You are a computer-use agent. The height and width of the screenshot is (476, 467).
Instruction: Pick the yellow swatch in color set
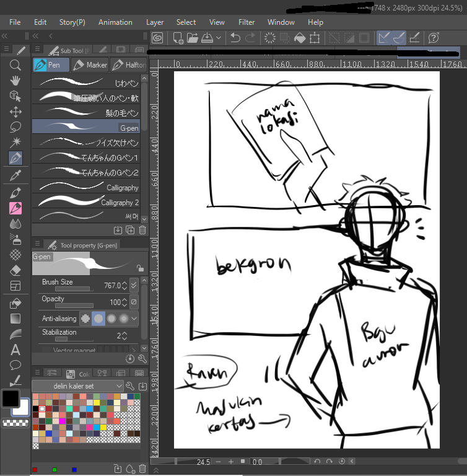[x=97, y=402]
